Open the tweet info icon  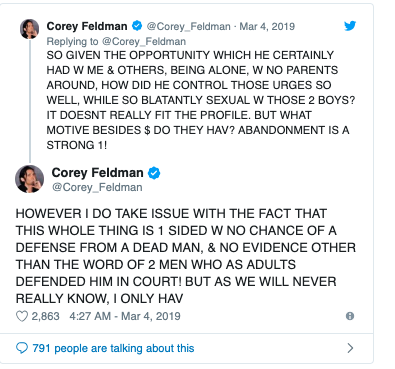(x=350, y=316)
